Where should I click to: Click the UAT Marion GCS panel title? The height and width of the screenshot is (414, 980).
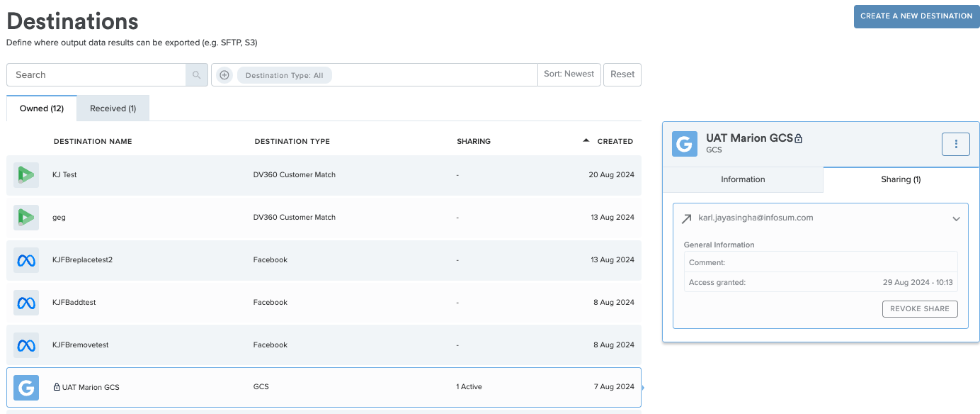click(x=748, y=138)
